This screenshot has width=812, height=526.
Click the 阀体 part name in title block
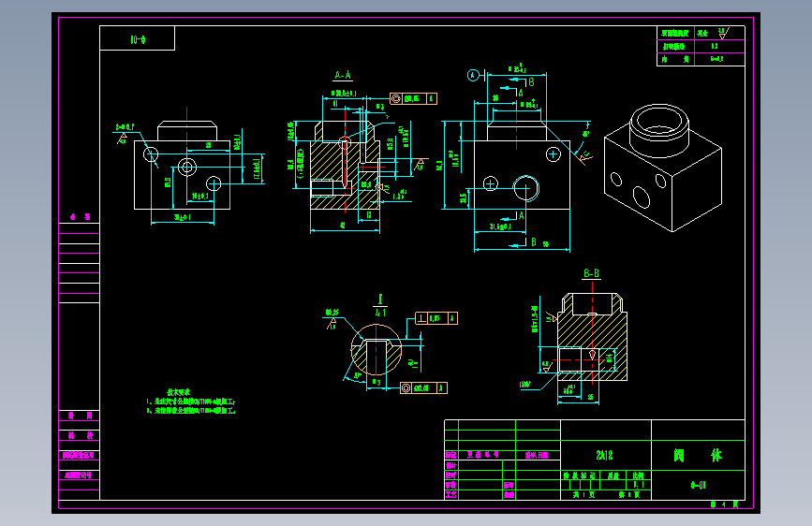pos(698,456)
